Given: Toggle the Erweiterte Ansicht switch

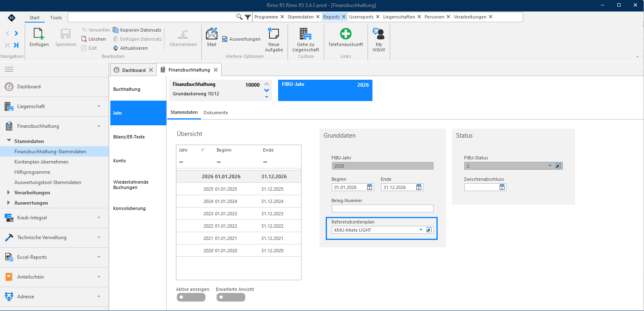Looking at the screenshot, I should click(231, 297).
